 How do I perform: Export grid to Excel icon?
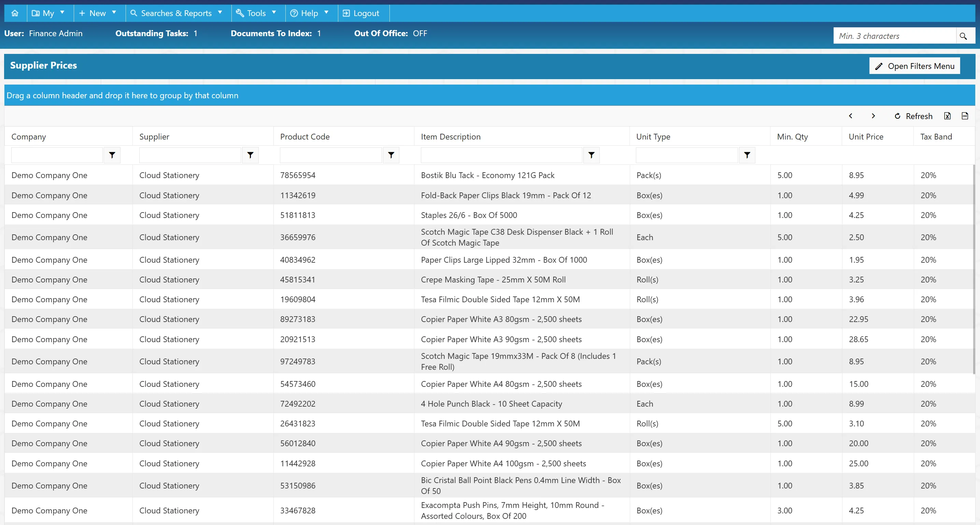[947, 116]
